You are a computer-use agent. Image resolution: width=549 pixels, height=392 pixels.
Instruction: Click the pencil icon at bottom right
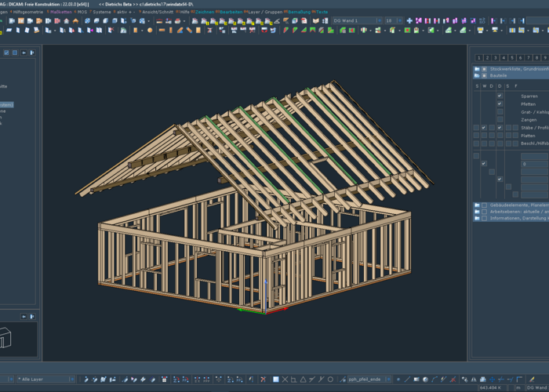532,379
